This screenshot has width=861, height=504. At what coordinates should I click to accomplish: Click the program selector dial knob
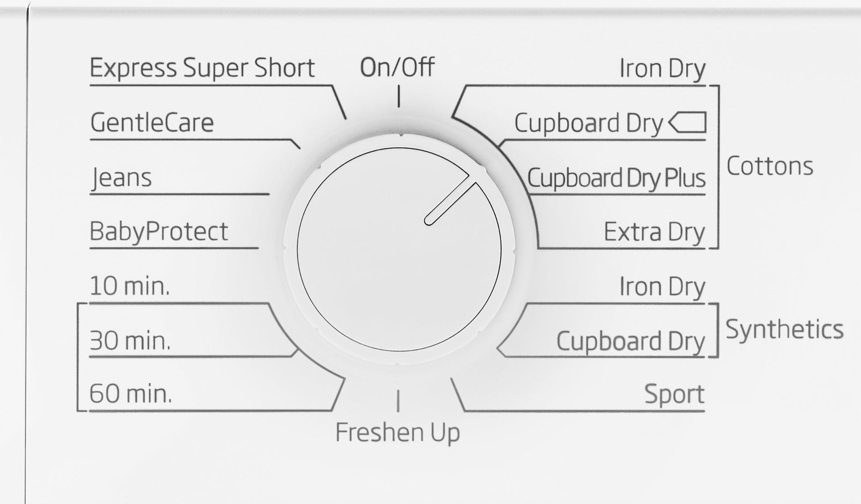(x=399, y=250)
